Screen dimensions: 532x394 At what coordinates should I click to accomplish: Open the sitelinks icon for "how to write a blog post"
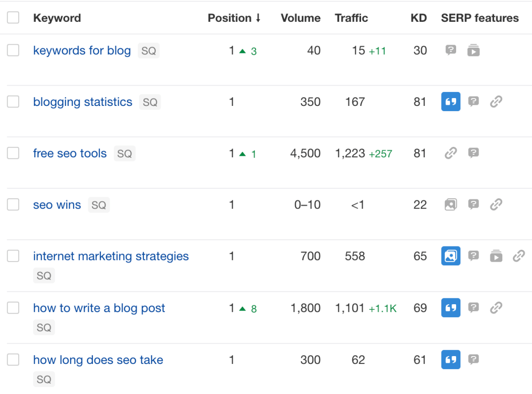pos(496,308)
